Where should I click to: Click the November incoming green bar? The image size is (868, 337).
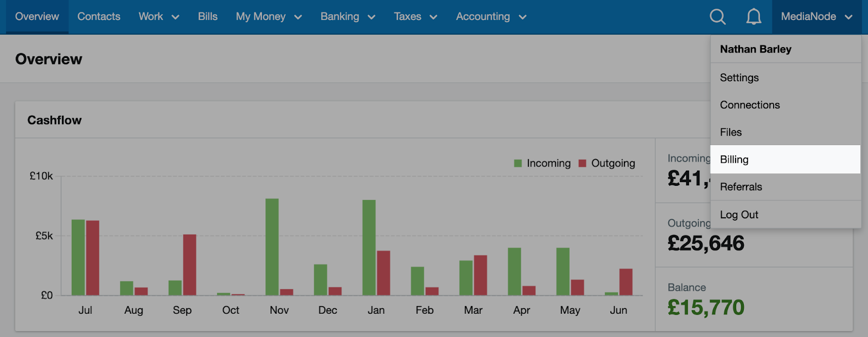click(x=272, y=247)
